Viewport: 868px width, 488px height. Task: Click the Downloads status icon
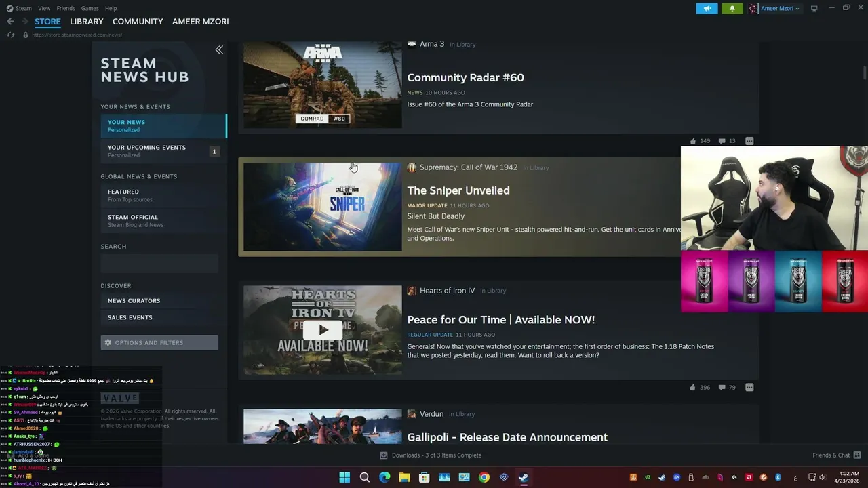click(384, 455)
